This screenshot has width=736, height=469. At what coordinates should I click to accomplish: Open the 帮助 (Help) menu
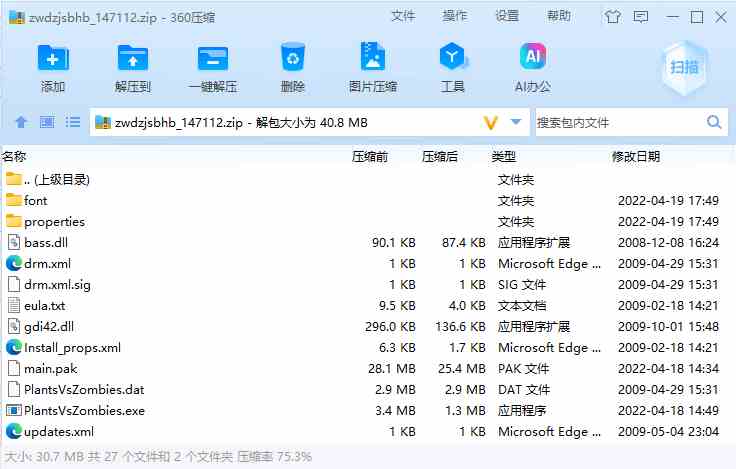coord(559,16)
